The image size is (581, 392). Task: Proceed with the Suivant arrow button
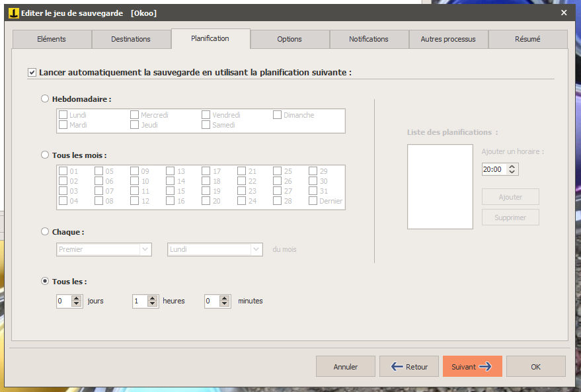pos(472,366)
